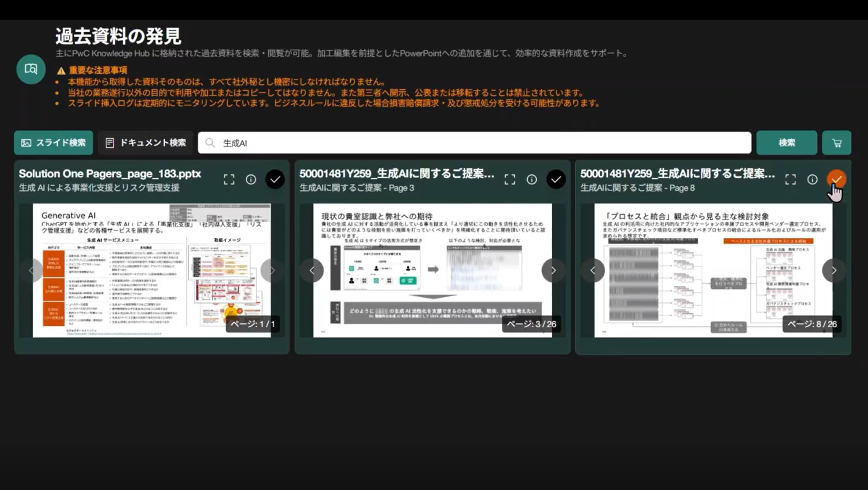Expand the Page 3 proposal slide to fullscreen
Screen dimensions: 868x490
pos(510,179)
